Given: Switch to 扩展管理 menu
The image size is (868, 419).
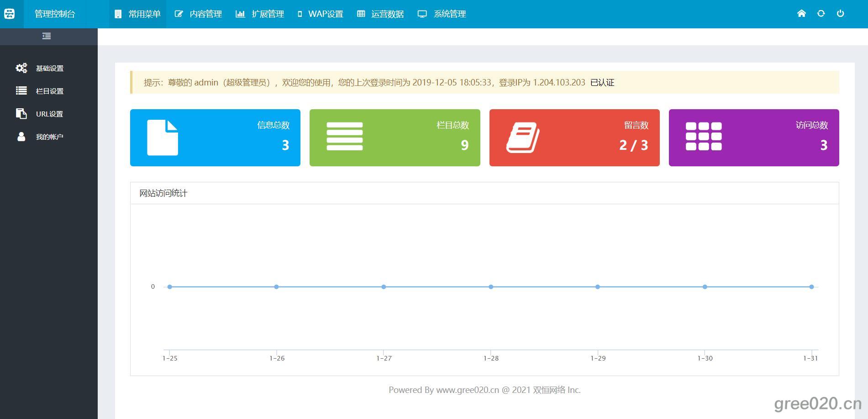Looking at the screenshot, I should click(260, 14).
